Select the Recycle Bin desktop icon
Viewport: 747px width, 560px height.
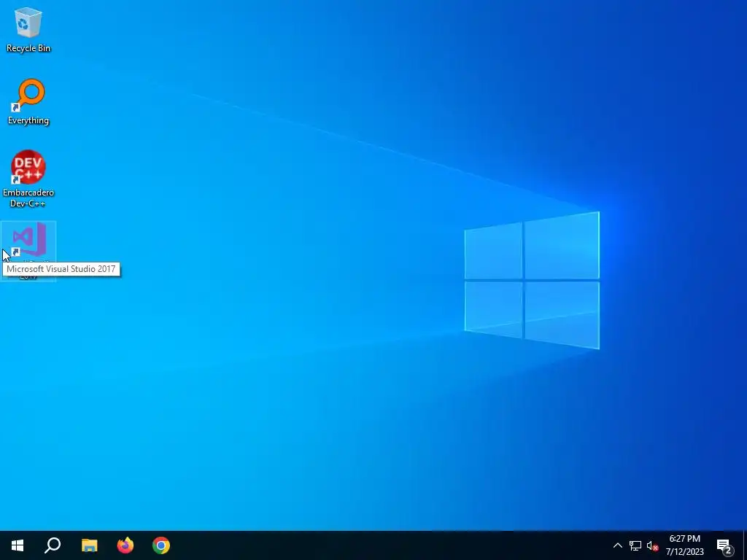28,29
